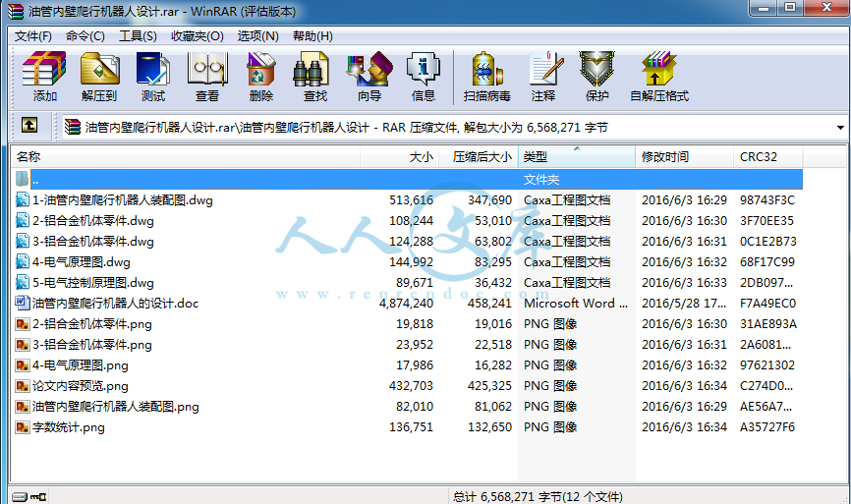
Task: Select the file 2-铝合金机体零件.png
Action: pos(91,324)
